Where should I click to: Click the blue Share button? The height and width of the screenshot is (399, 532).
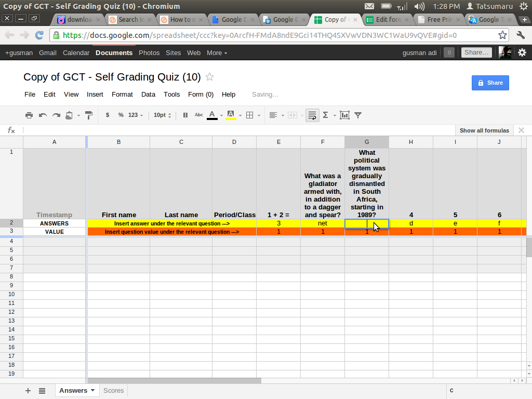490,83
